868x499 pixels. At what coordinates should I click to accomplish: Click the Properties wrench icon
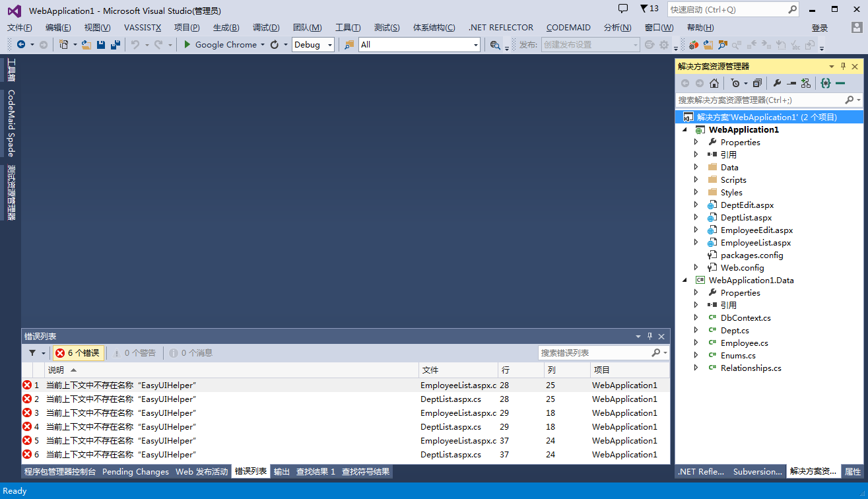tap(777, 83)
